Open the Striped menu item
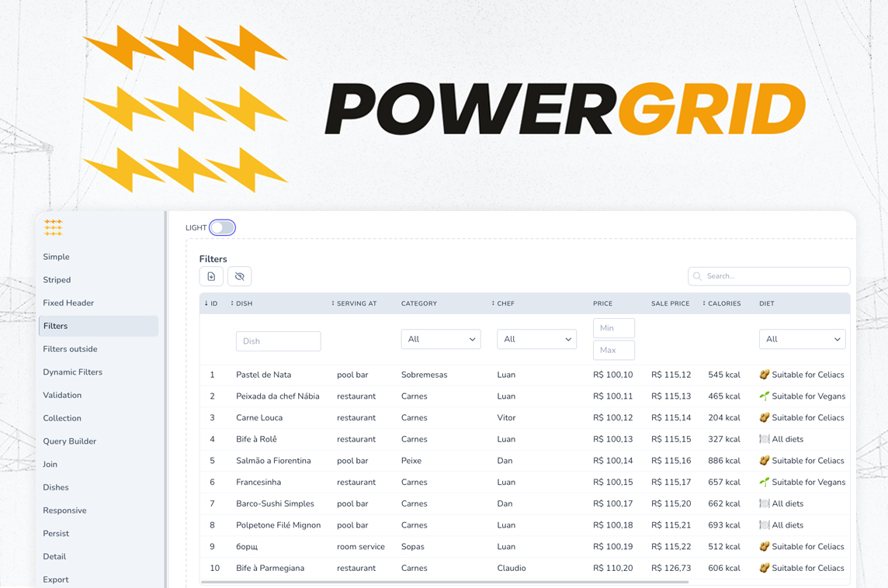The image size is (888, 588). point(57,280)
